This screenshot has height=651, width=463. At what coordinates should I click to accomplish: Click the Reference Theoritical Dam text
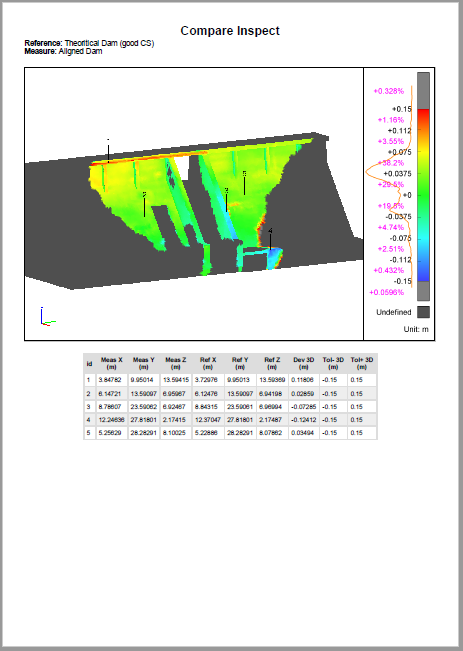click(x=89, y=43)
